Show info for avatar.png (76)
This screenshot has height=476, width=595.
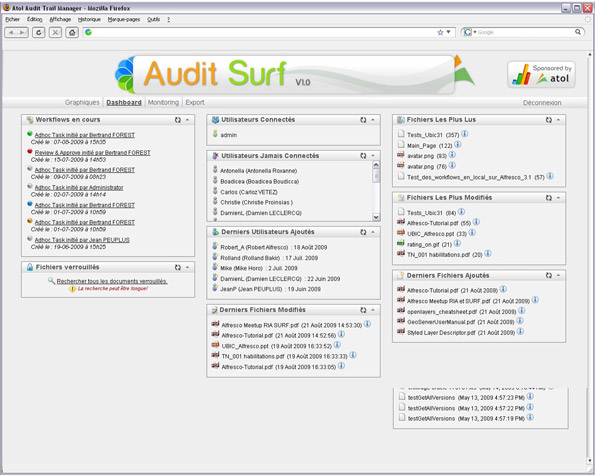[452, 165]
